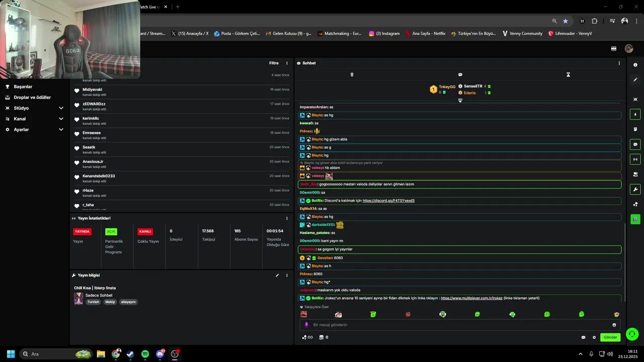
Task: Open Matchmaking bookmark in bookmarks bar
Action: tap(340, 34)
